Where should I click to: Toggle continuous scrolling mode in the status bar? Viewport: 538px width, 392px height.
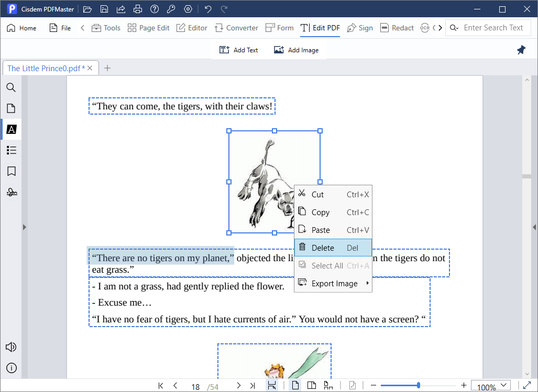point(272,385)
